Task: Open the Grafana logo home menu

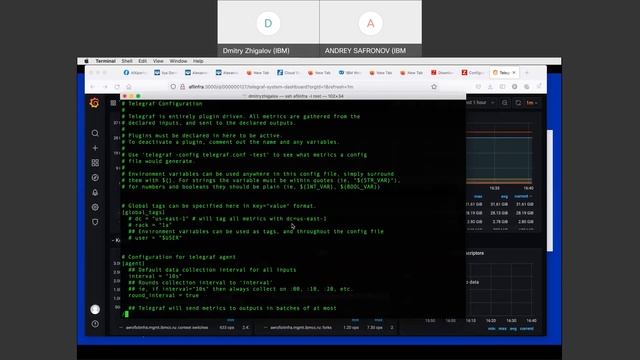Action: [95, 103]
